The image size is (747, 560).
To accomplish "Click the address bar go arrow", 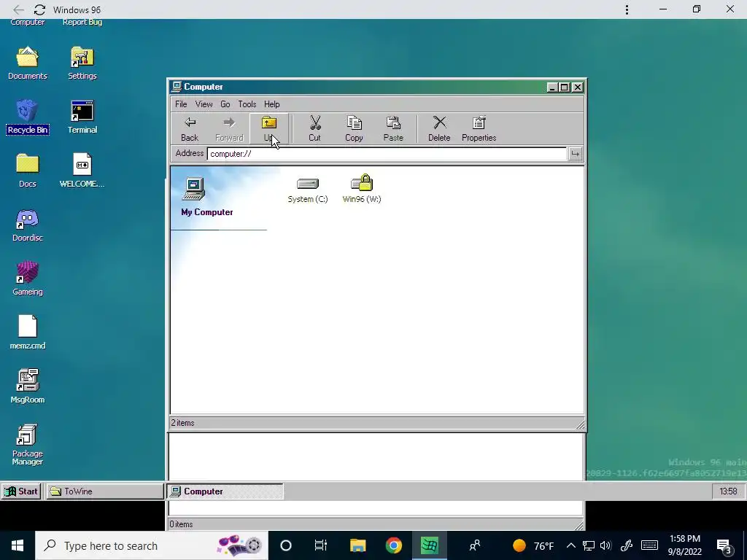I will [575, 154].
